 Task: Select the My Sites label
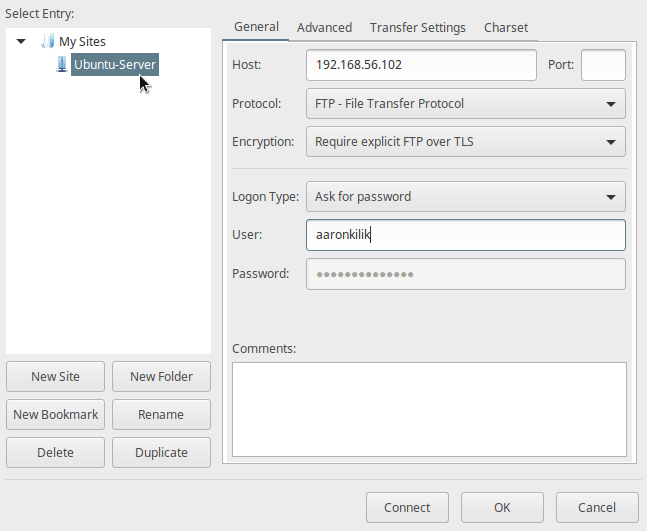(82, 41)
